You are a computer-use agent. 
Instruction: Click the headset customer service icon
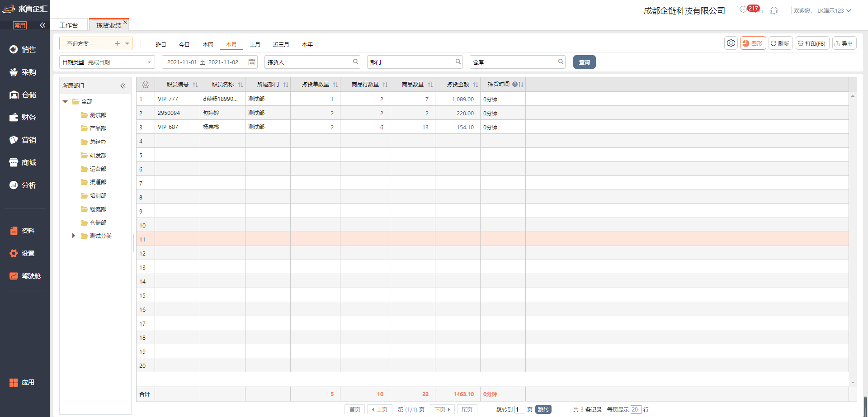pyautogui.click(x=774, y=10)
